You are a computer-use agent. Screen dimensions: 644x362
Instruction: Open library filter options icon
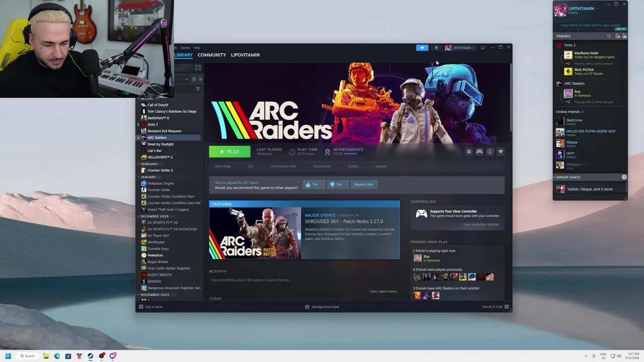coord(198,89)
